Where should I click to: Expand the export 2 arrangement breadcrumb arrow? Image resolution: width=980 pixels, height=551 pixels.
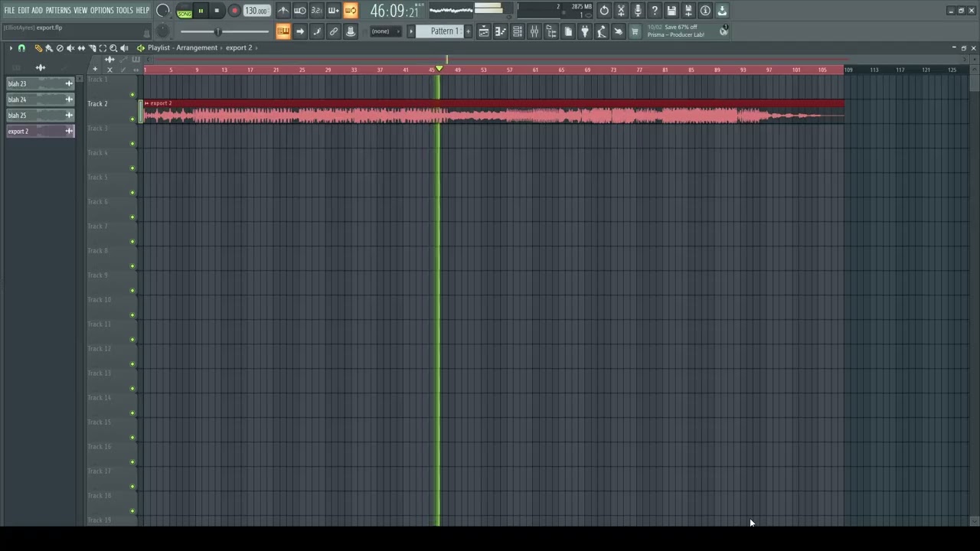[x=257, y=47]
